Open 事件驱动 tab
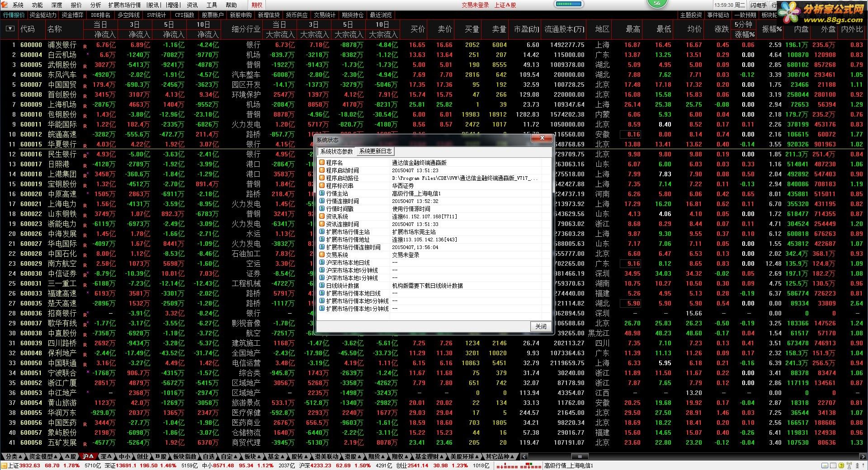This screenshot has width=868, height=470. click(718, 15)
